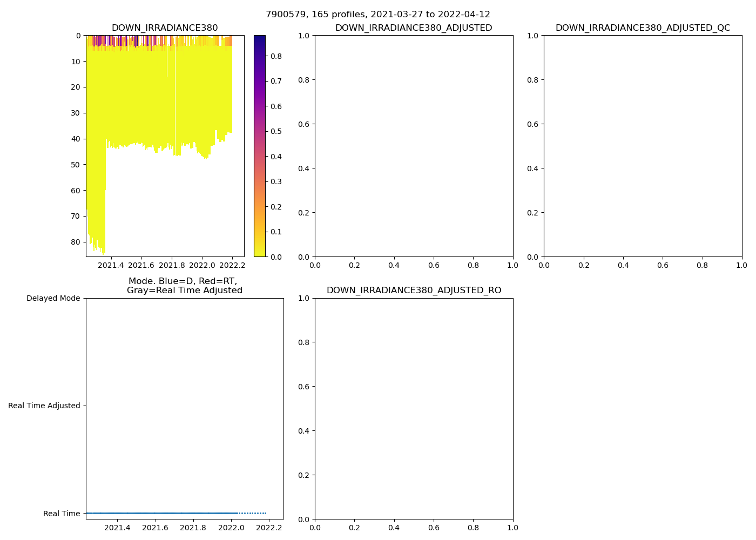Click the blue Real Time data line
This screenshot has width=756, height=540.
click(162, 513)
